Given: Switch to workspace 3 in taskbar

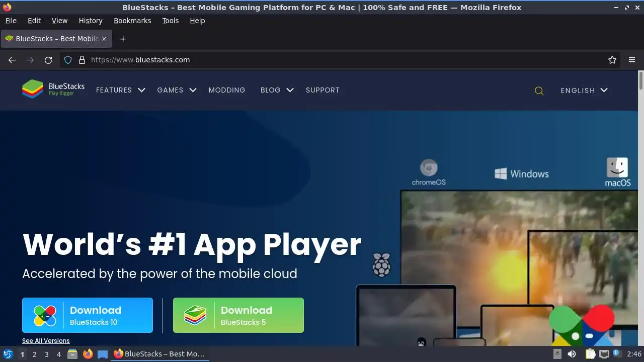Looking at the screenshot, I should pos(46,354).
